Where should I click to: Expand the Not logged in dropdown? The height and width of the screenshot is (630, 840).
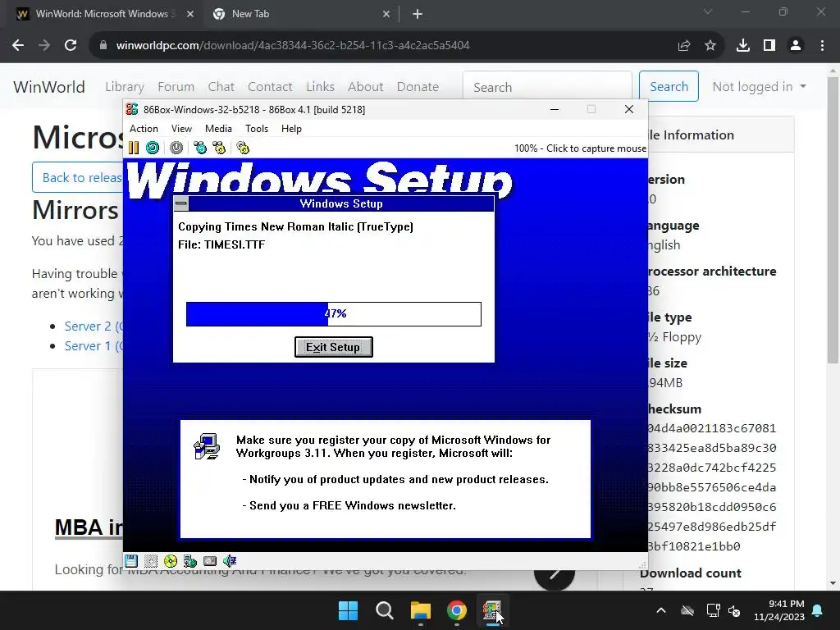pyautogui.click(x=759, y=87)
